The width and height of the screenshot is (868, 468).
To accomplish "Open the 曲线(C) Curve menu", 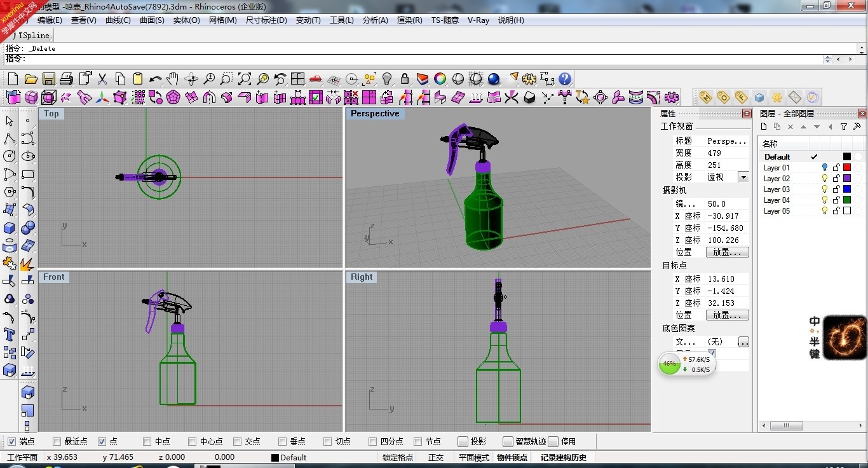I will 118,20.
